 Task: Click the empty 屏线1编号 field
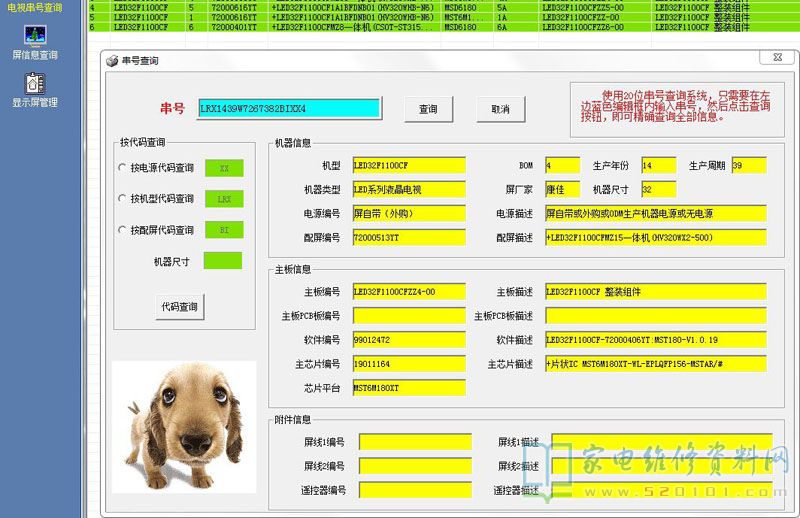[x=414, y=442]
